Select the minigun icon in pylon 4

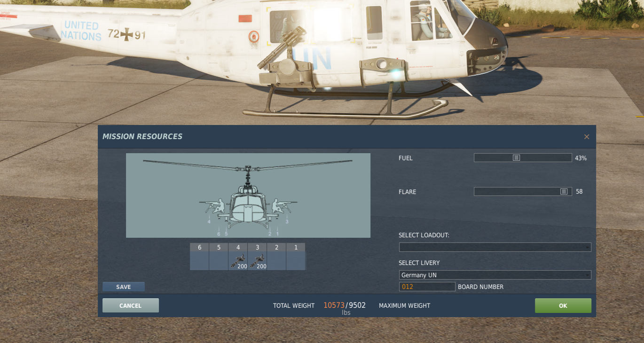click(x=238, y=261)
